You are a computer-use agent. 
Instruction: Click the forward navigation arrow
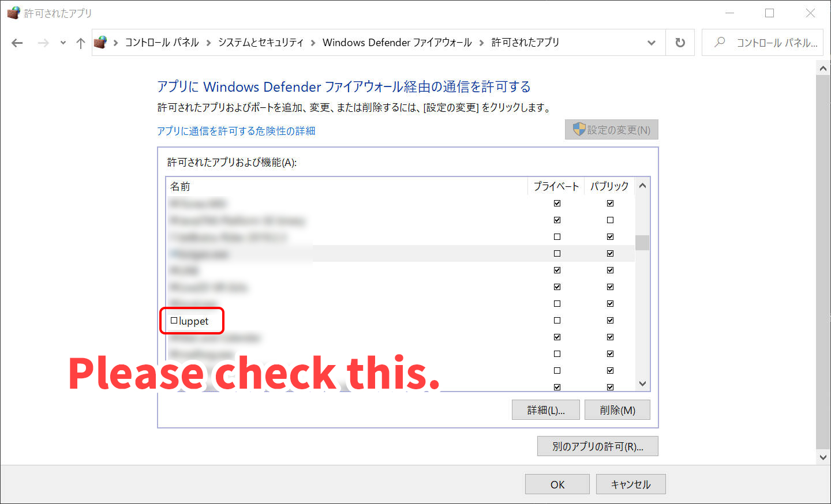[x=43, y=43]
